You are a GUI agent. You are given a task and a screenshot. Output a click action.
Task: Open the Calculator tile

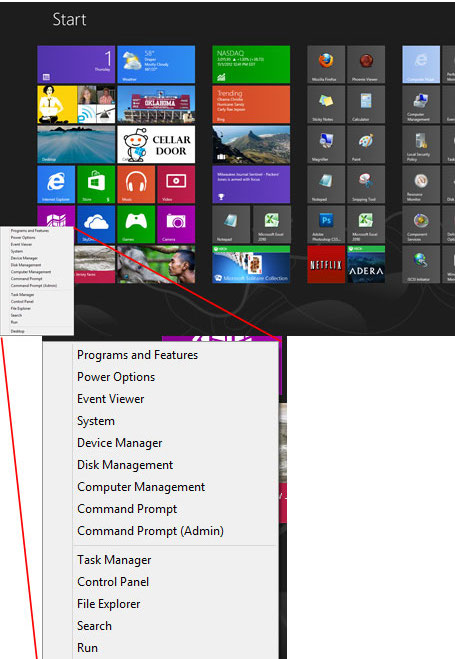[x=366, y=104]
